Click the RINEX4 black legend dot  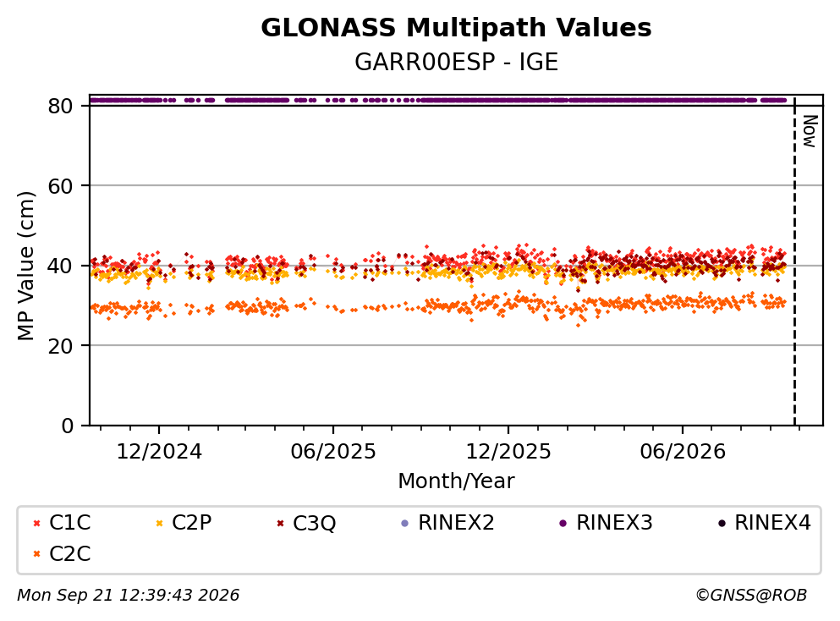pos(722,523)
